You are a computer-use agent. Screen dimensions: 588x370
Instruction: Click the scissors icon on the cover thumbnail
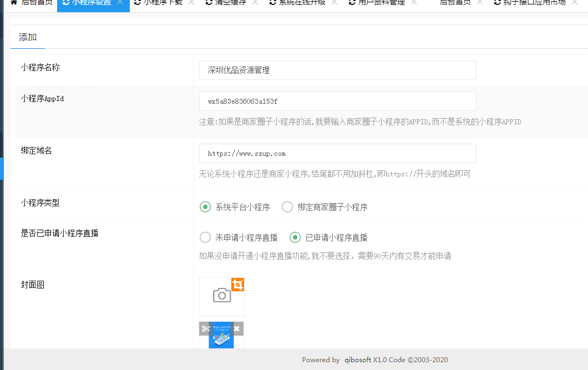(206, 329)
